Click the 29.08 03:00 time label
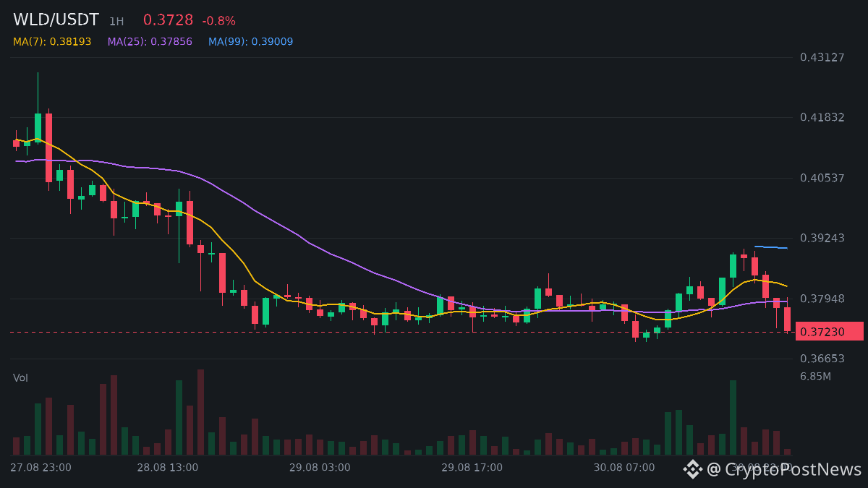This screenshot has width=868, height=488. click(x=320, y=468)
